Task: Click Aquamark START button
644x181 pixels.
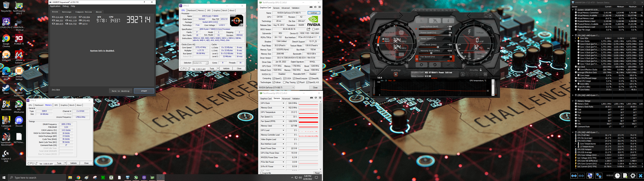Action: pyautogui.click(x=144, y=91)
